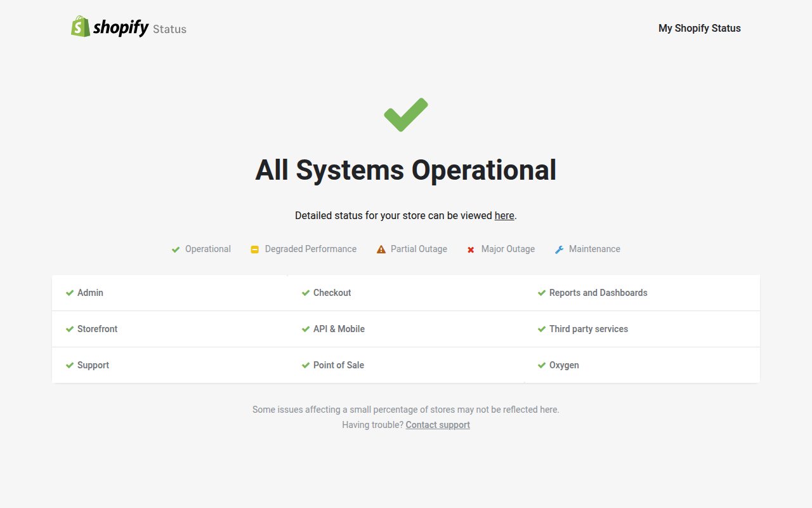This screenshot has width=812, height=508.
Task: Select the Storefront service label
Action: pyautogui.click(x=97, y=329)
